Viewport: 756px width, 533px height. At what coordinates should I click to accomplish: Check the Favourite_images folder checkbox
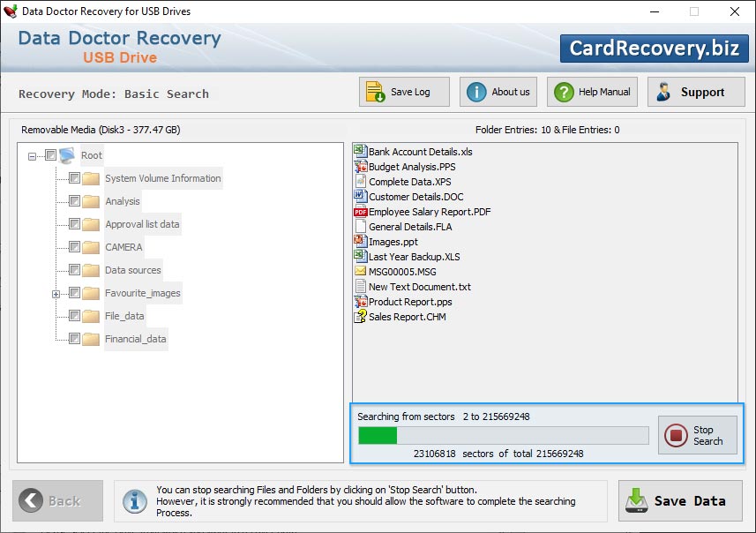pyautogui.click(x=74, y=293)
